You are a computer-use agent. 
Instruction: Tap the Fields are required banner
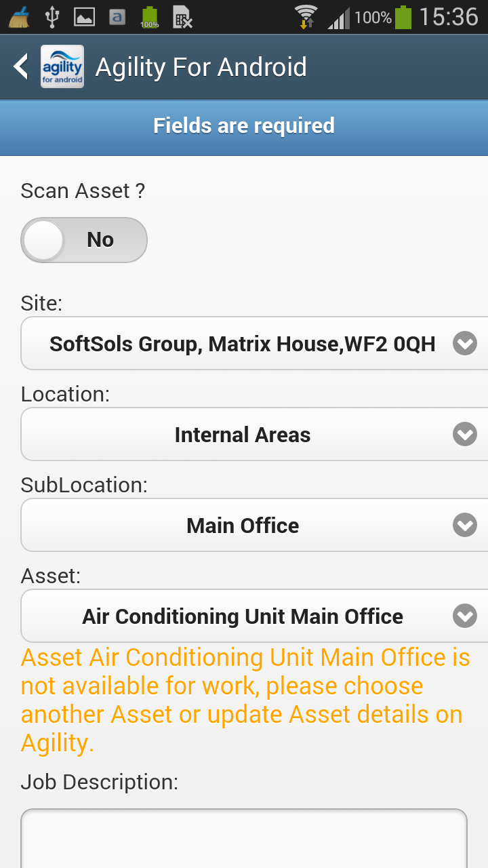coord(244,126)
